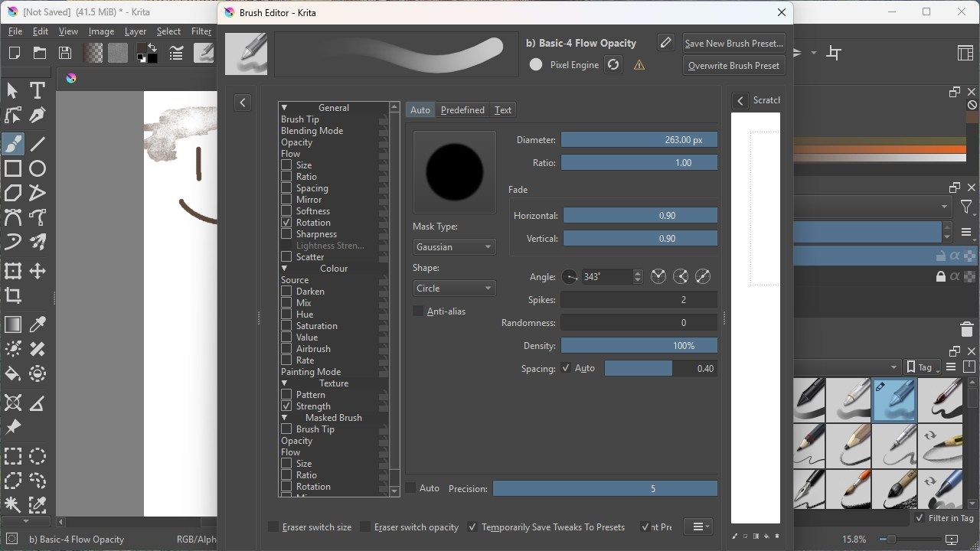This screenshot has height=551, width=980.
Task: Uncheck Temporarily Save Tweaks To Presets
Action: pyautogui.click(x=472, y=527)
